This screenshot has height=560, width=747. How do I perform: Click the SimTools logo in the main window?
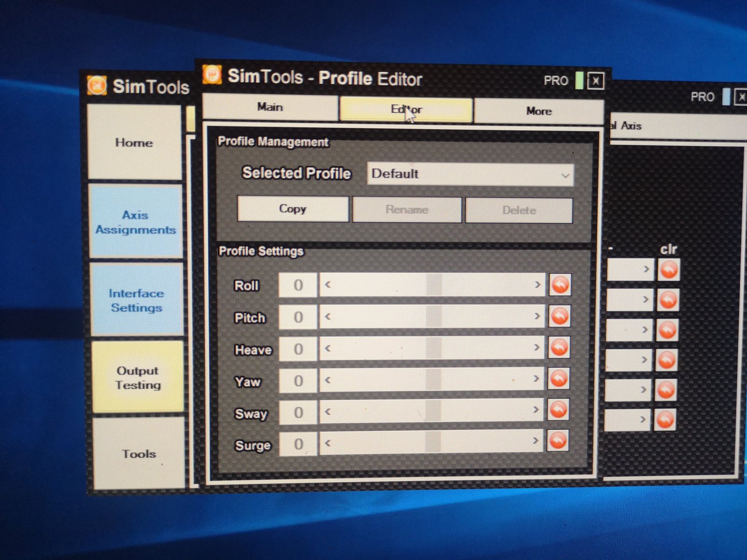(97, 85)
